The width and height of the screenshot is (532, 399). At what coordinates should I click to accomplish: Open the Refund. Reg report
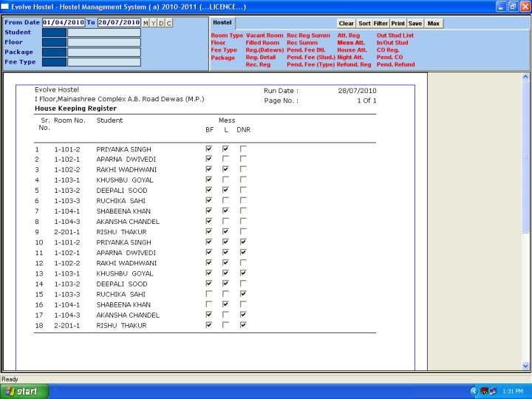click(x=354, y=64)
